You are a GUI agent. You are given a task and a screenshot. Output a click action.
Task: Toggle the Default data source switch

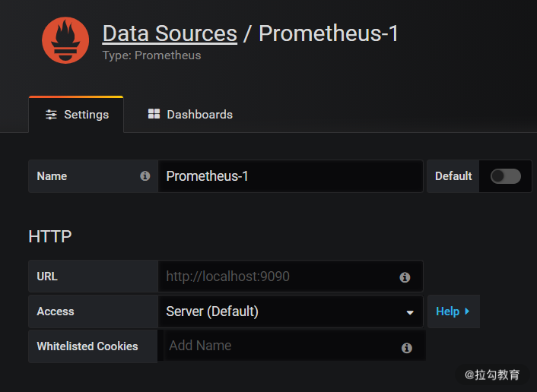point(505,176)
